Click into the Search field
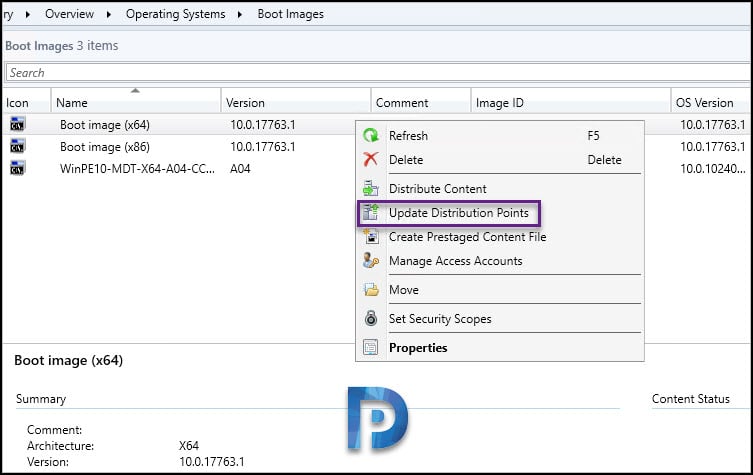Screen dimensions: 753x475 coord(377,73)
